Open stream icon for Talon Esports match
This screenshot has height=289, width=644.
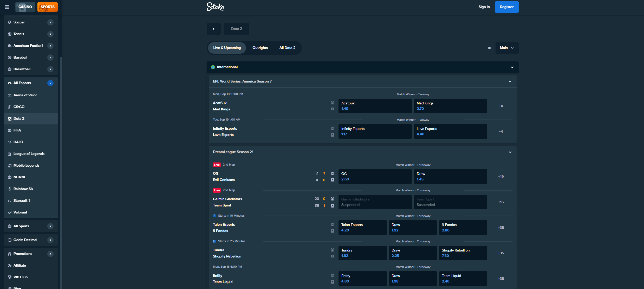click(333, 231)
